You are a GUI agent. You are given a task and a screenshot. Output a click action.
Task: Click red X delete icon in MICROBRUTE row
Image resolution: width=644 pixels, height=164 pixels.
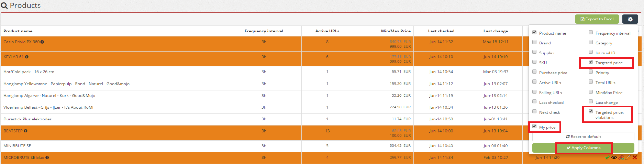(x=635, y=157)
